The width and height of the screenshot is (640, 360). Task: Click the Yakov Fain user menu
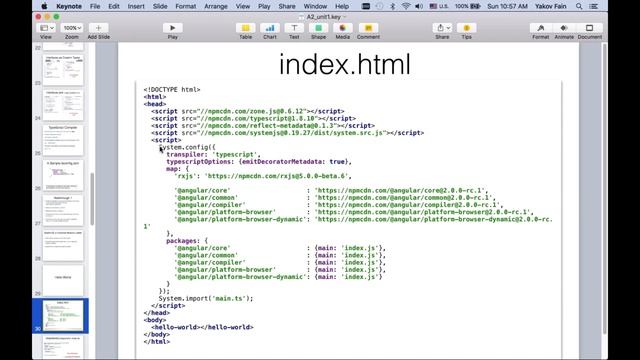click(551, 6)
